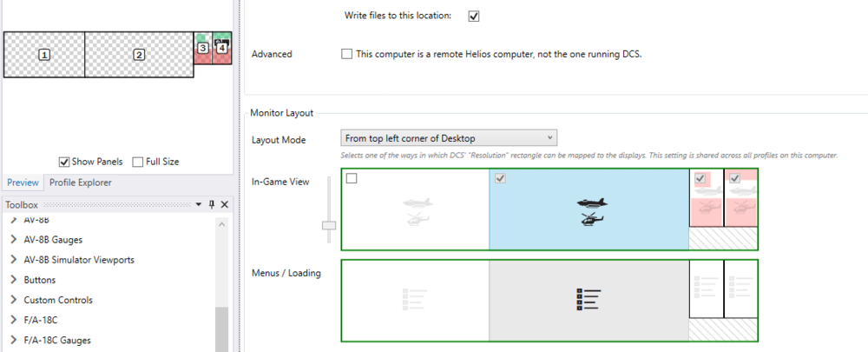Screen dimensions: 868x352
Task: Enable In-Game View on first monitor checkbox
Action: click(352, 179)
